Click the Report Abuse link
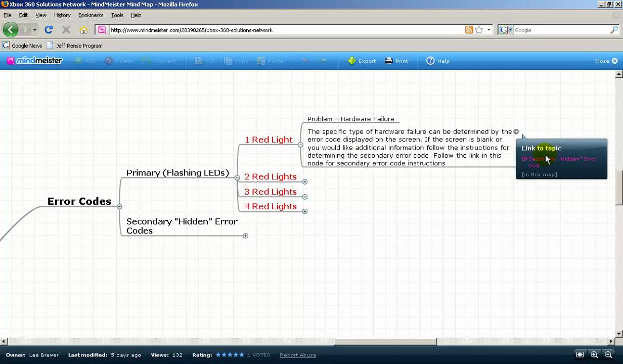 [x=298, y=355]
